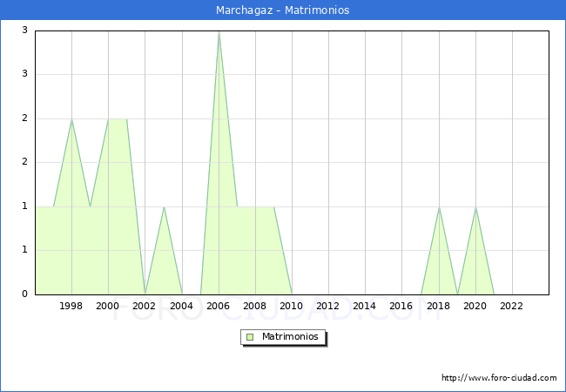Click the 2012 x-axis label
This screenshot has height=392, width=566.
tap(327, 306)
